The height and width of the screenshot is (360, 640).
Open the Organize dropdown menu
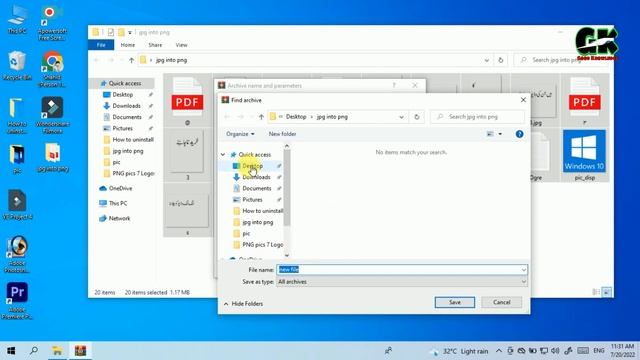click(x=240, y=134)
